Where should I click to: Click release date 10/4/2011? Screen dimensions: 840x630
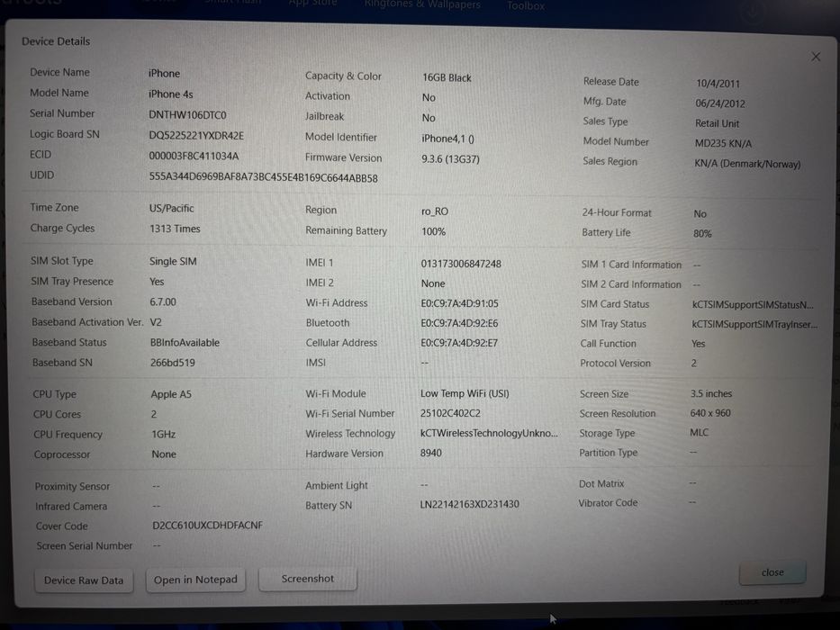click(718, 84)
